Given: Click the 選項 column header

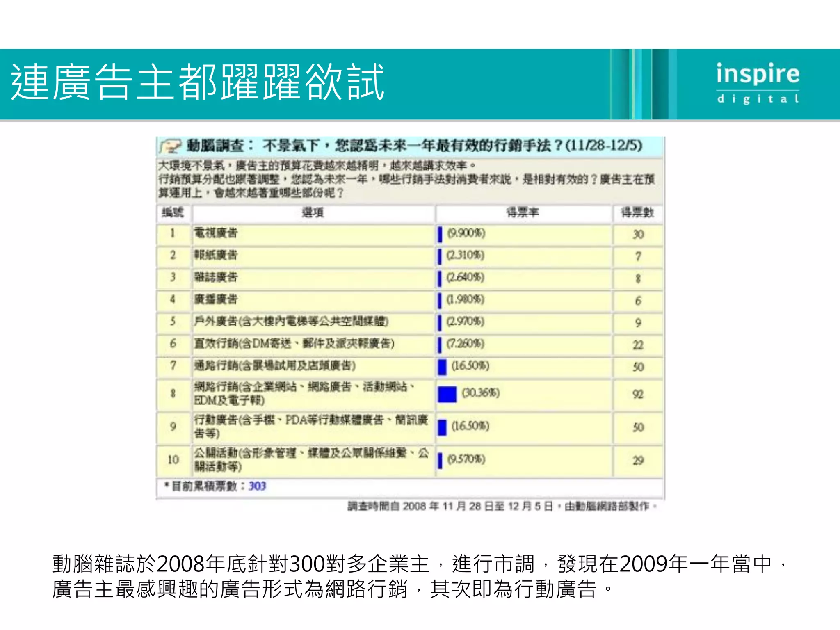Looking at the screenshot, I should click(x=313, y=212).
